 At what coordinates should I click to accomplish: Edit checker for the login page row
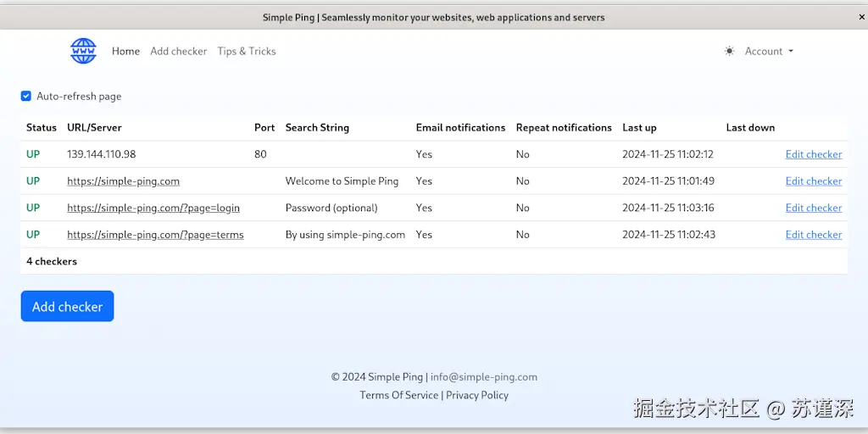tap(813, 208)
